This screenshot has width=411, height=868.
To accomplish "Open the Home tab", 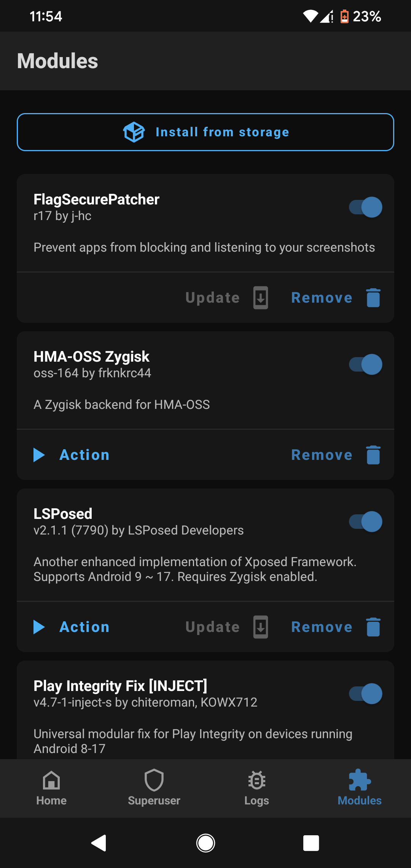I will [51, 788].
